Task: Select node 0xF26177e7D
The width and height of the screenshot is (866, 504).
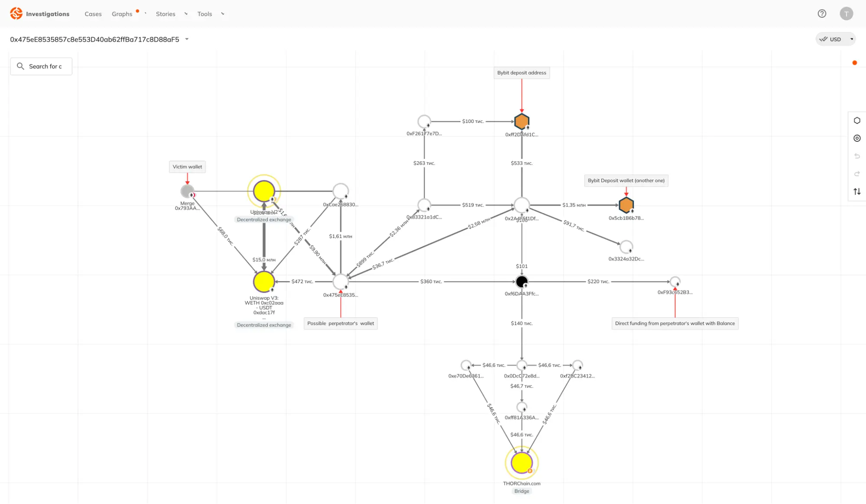Action: pos(424,121)
